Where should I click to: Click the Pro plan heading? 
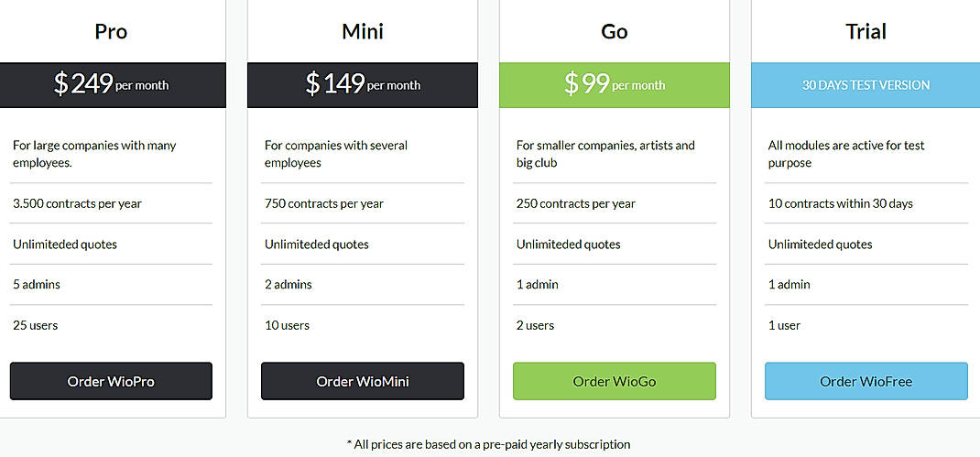point(111,31)
